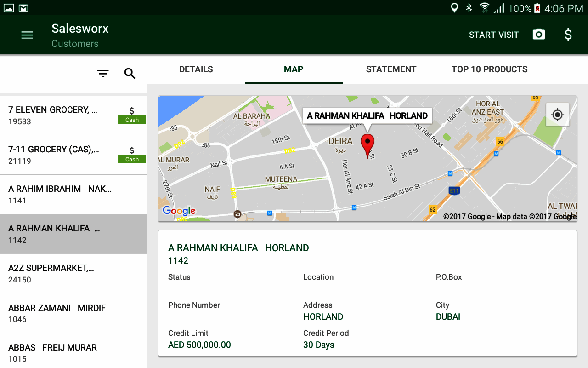Tap the battery icon in the status bar
This screenshot has width=588, height=368.
pyautogui.click(x=537, y=8)
